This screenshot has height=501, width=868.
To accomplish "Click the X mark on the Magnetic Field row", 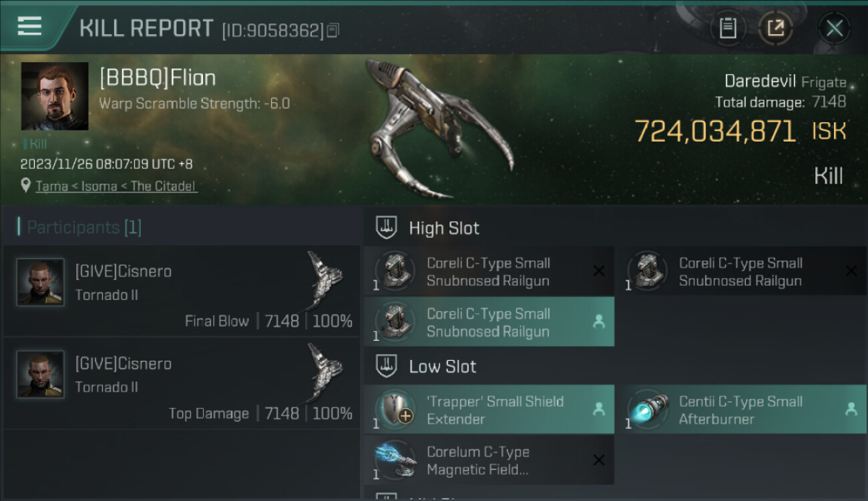I will coord(599,460).
